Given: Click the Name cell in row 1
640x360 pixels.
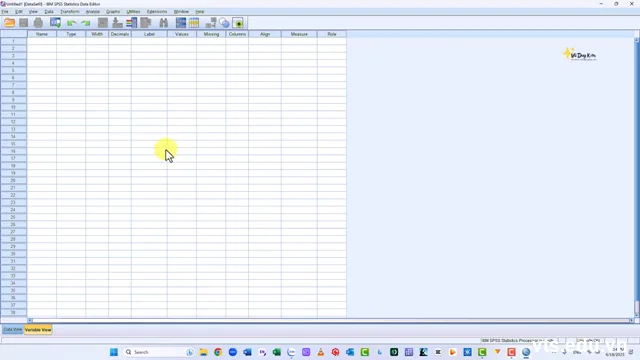Looking at the screenshot, I should coord(42,41).
